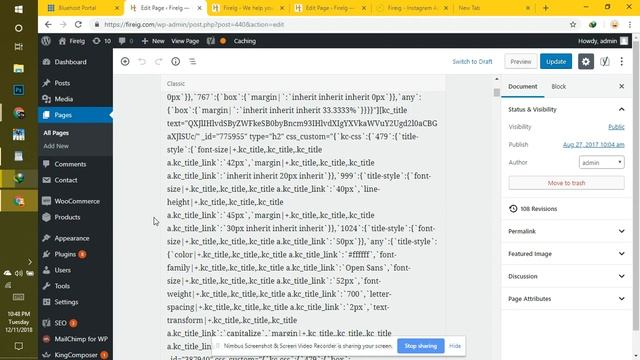The height and width of the screenshot is (360, 640).
Task: Click New in the admin bar
Action: [x=153, y=41]
